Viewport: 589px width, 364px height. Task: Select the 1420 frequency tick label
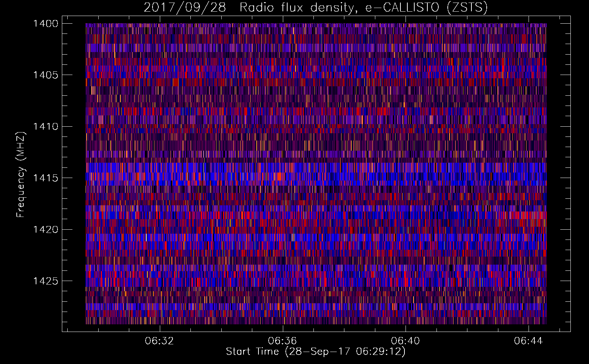coord(46,230)
